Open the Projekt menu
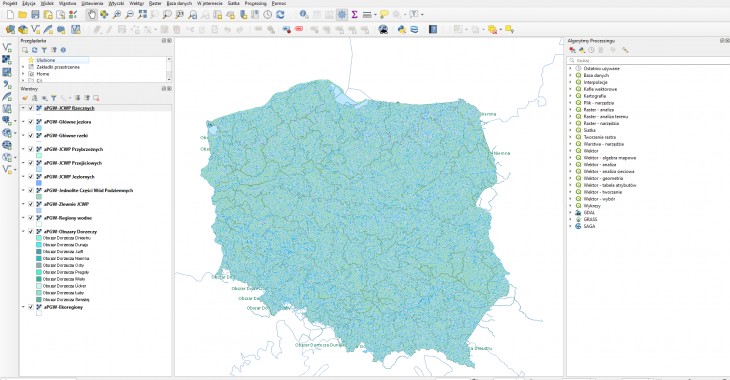Viewport: 730px width, 380px height. click(10, 3)
